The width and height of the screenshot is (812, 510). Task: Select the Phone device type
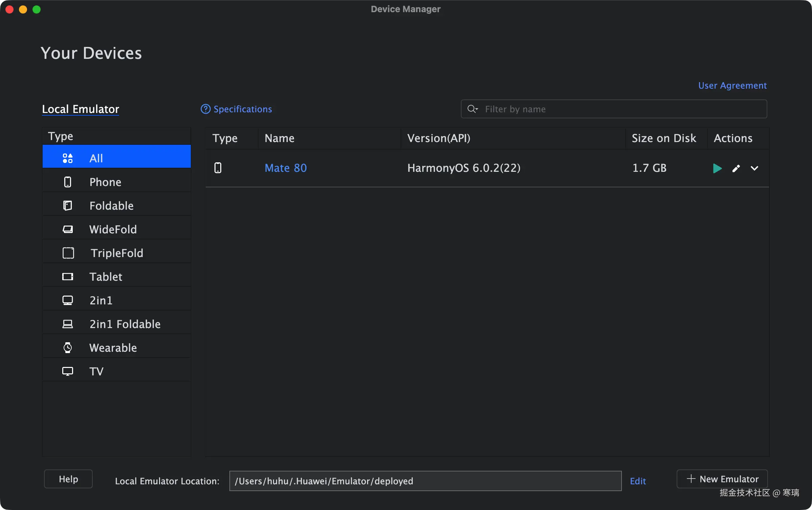(x=105, y=182)
